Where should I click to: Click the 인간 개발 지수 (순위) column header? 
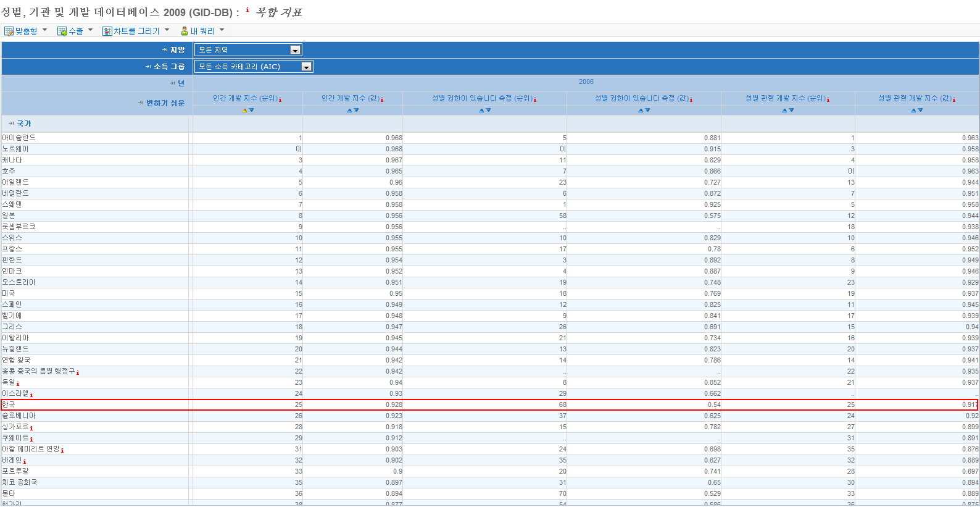[x=245, y=98]
